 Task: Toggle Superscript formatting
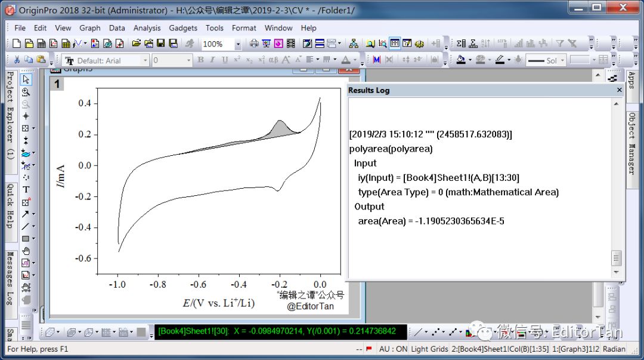pos(237,60)
